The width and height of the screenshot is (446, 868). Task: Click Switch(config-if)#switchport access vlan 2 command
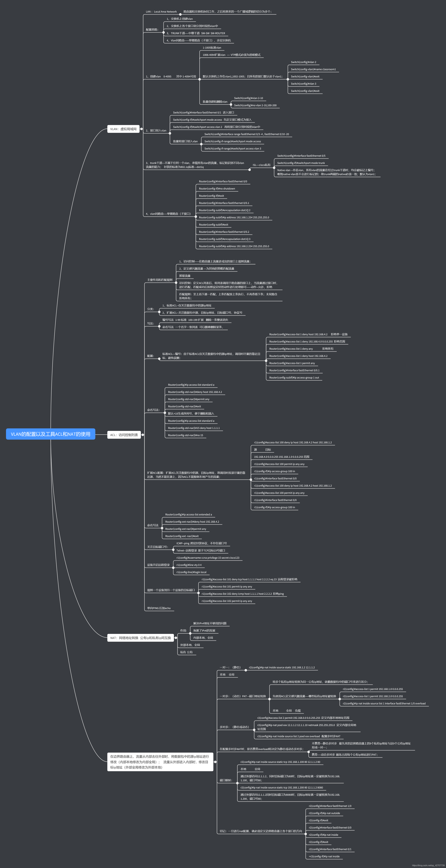click(x=217, y=127)
